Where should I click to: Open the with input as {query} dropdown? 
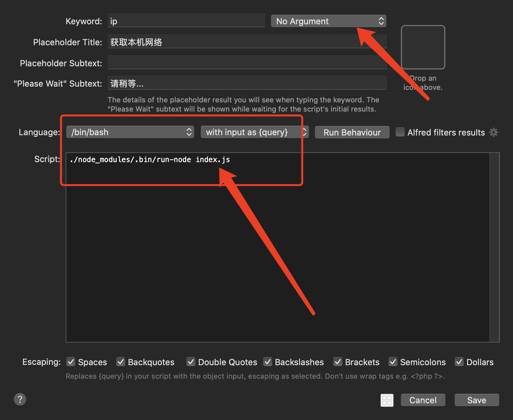(x=255, y=132)
